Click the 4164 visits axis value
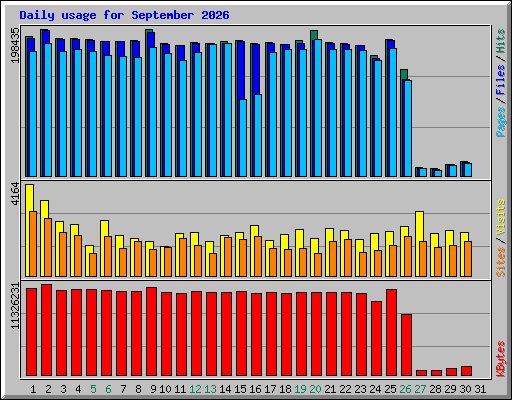512x400 pixels. click(15, 194)
